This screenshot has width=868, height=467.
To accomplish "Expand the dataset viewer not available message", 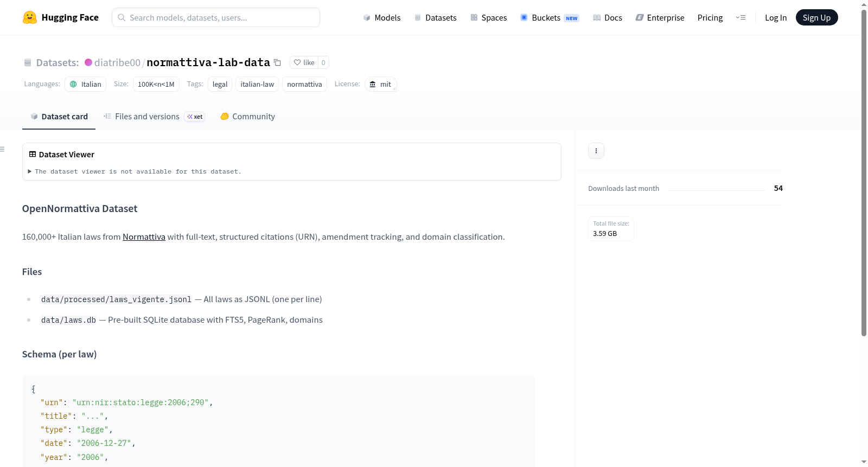I will pos(135,171).
